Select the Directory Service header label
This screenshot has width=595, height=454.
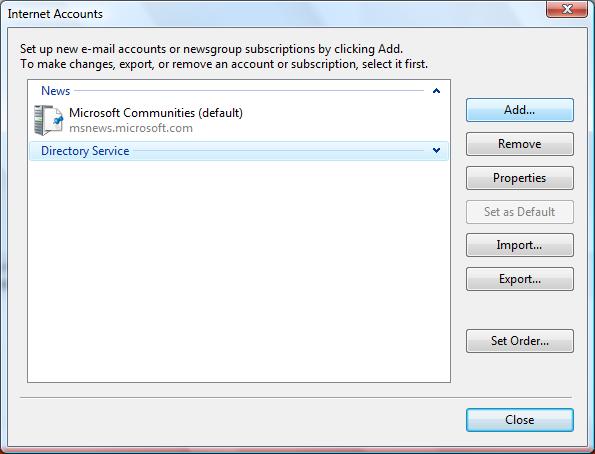(x=85, y=151)
